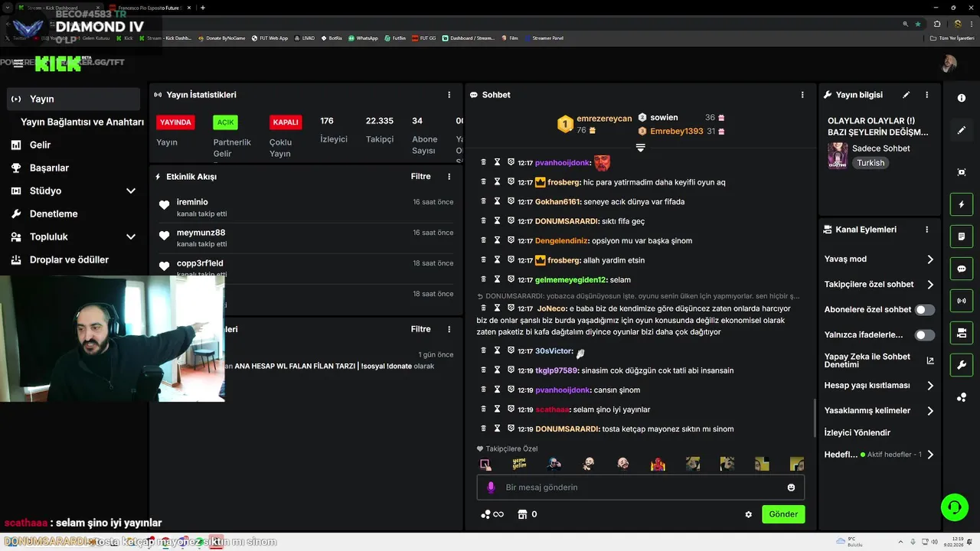This screenshot has height=551, width=980.
Task: Open the three-dots cluster icon below wrench
Action: point(962,397)
